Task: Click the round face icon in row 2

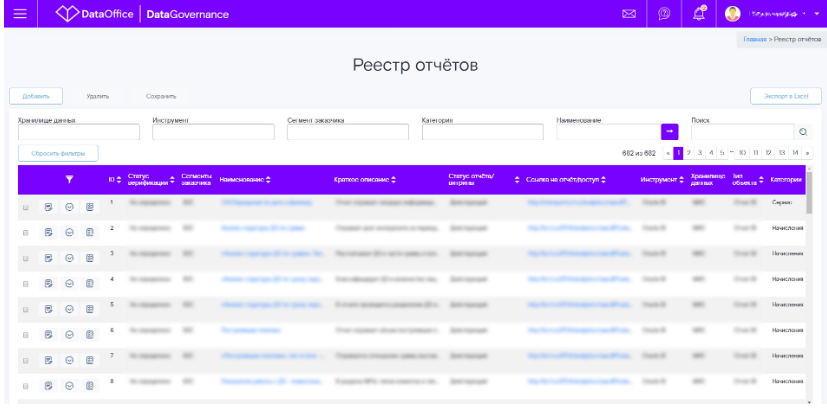Action: tap(69, 232)
